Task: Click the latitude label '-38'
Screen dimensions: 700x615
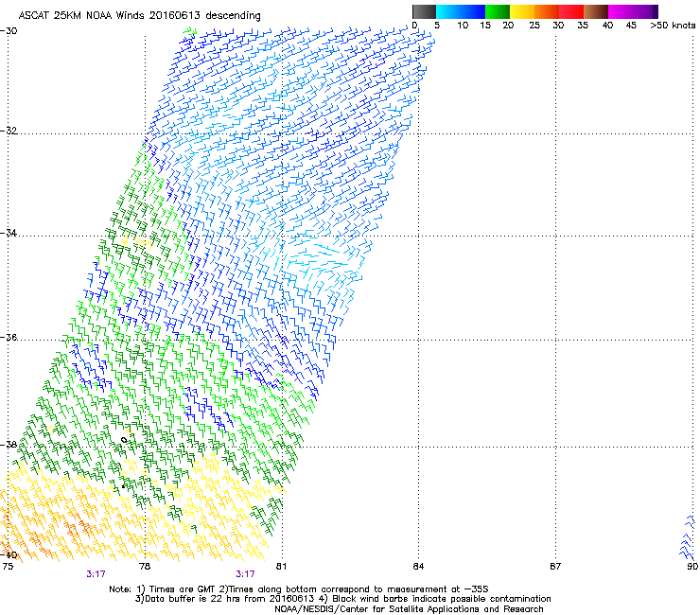Action: tap(9, 444)
